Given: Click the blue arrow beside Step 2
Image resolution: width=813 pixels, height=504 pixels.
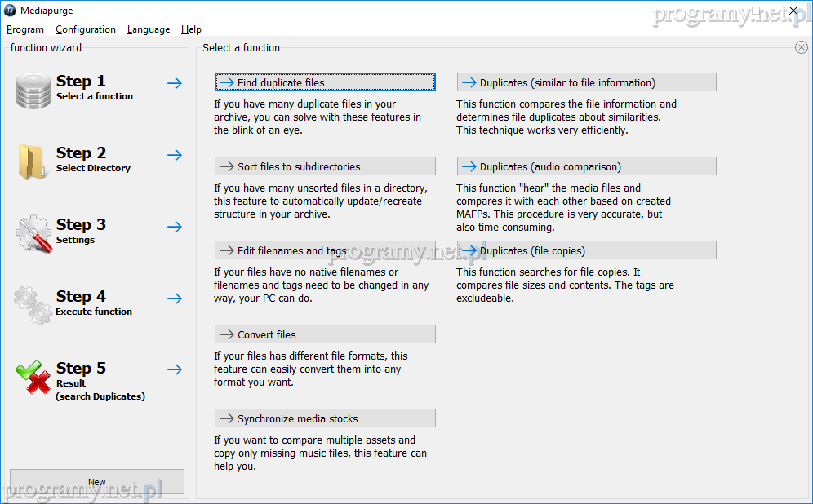Looking at the screenshot, I should pyautogui.click(x=175, y=155).
